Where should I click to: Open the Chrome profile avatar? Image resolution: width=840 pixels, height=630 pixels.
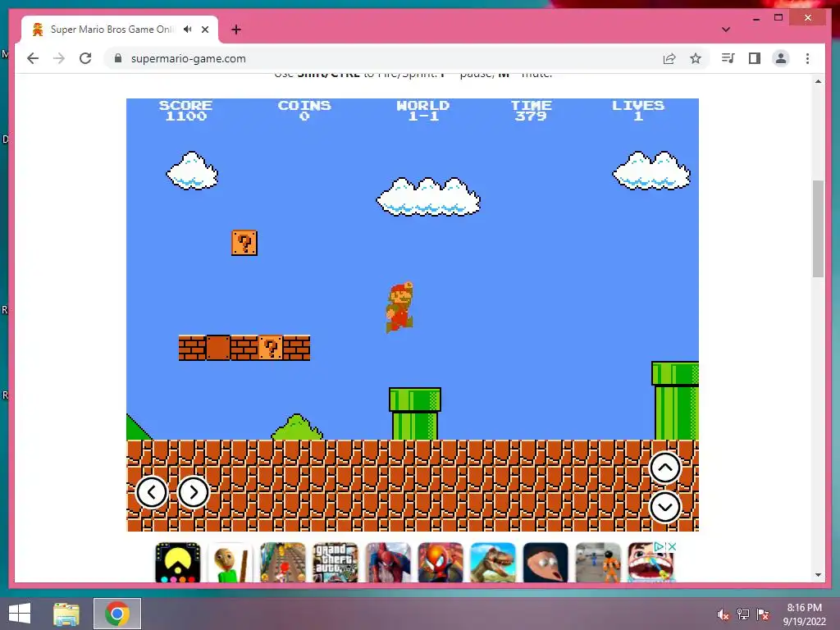click(781, 58)
